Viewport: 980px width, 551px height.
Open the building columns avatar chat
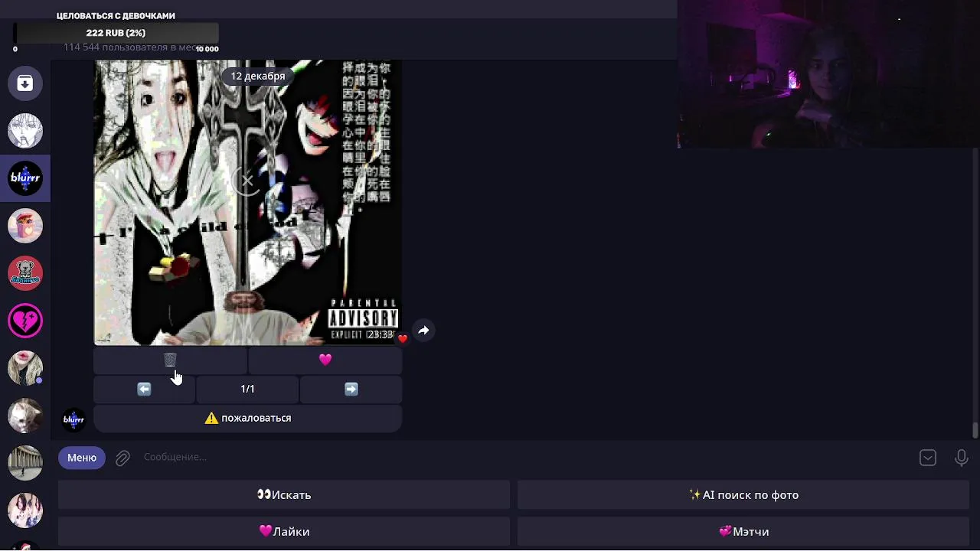click(x=25, y=463)
